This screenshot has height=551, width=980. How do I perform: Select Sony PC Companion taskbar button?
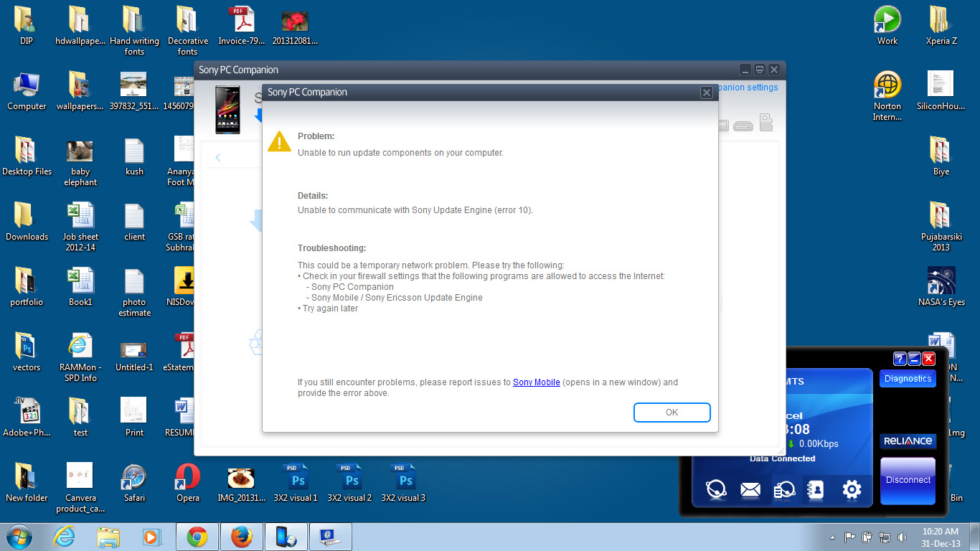click(286, 537)
